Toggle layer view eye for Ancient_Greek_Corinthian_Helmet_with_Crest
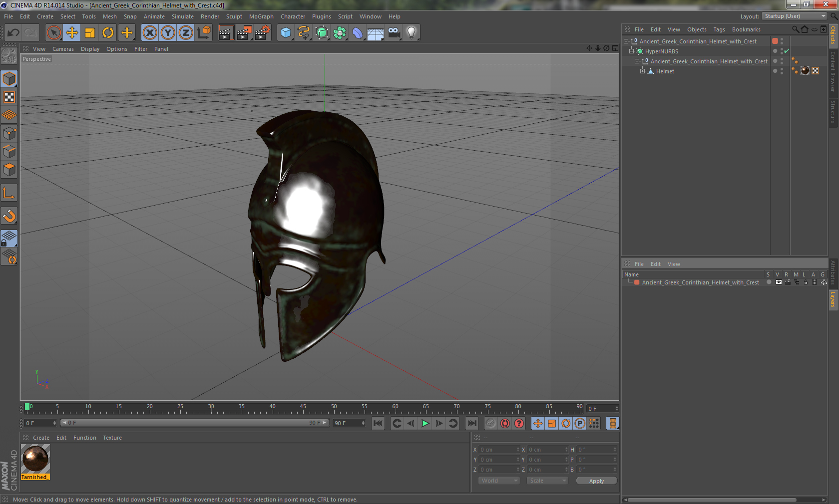839x504 pixels. tap(779, 282)
